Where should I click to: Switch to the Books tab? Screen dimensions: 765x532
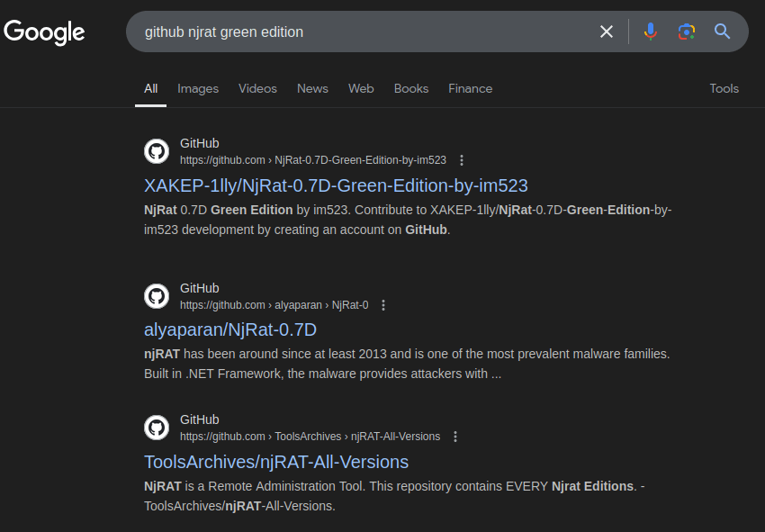[410, 89]
